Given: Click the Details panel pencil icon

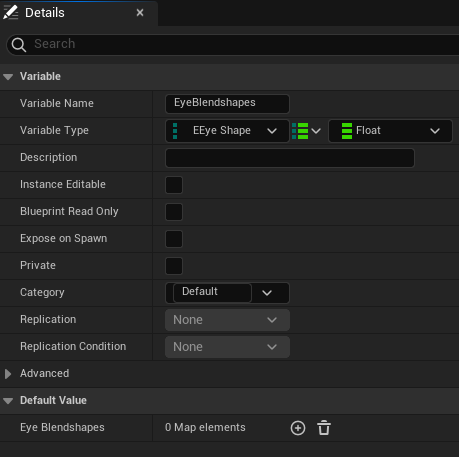Looking at the screenshot, I should 11,13.
